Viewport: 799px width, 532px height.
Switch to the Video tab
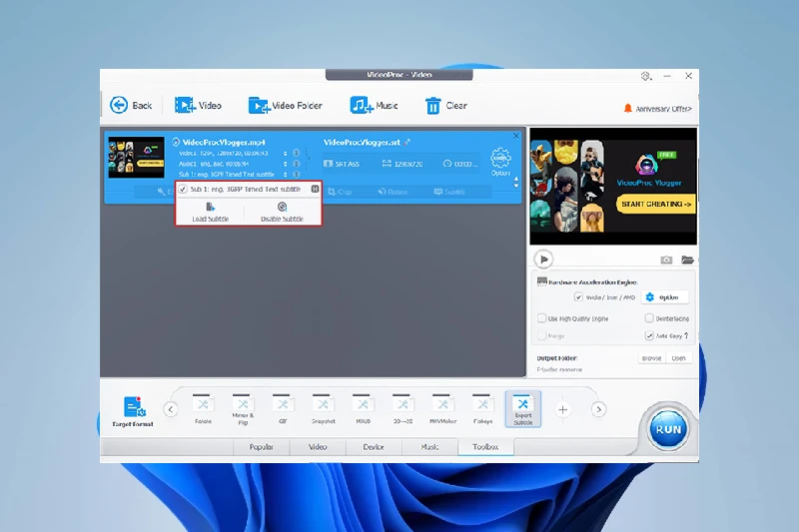coord(318,447)
